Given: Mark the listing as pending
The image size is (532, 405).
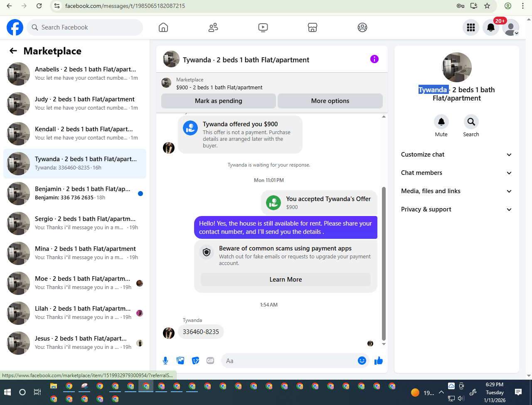Looking at the screenshot, I should (218, 101).
